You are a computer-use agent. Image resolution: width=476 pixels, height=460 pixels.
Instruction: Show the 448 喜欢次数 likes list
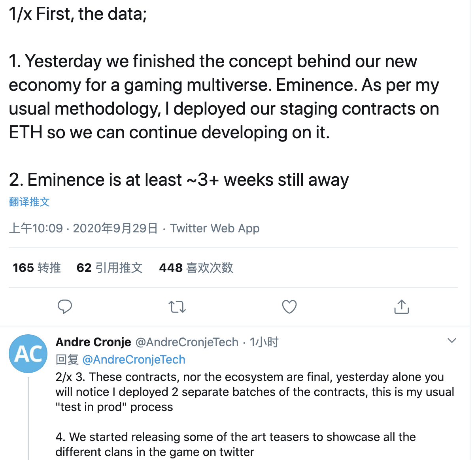[196, 268]
